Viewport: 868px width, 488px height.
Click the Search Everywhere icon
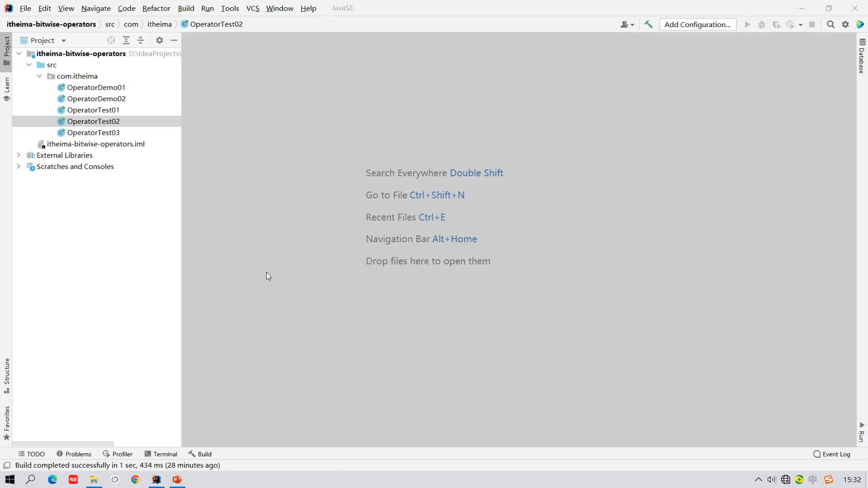[830, 24]
